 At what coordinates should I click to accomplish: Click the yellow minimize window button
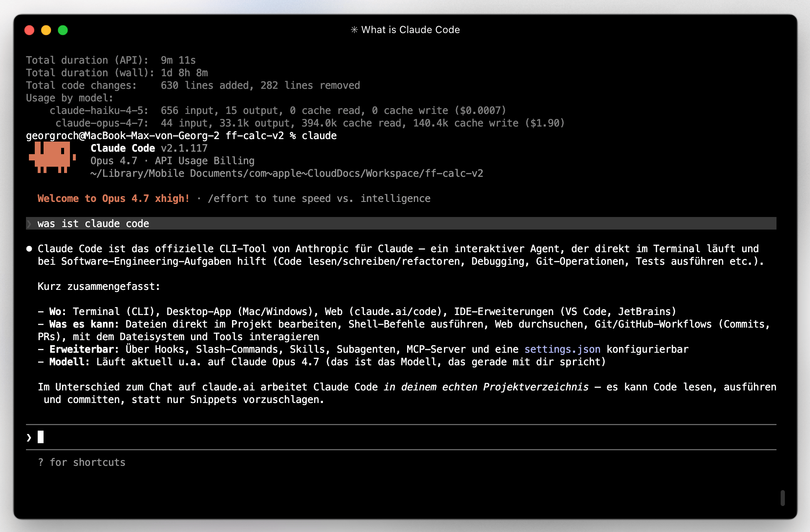pyautogui.click(x=46, y=30)
